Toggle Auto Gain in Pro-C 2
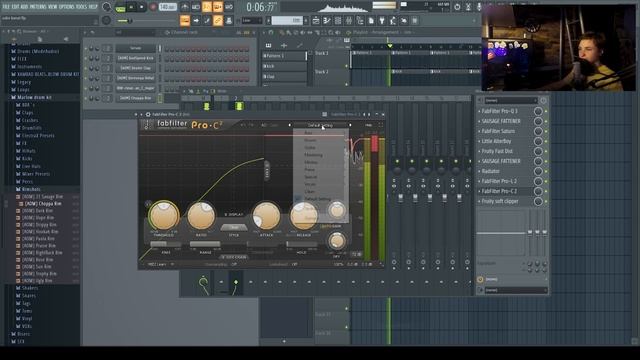 (x=331, y=226)
